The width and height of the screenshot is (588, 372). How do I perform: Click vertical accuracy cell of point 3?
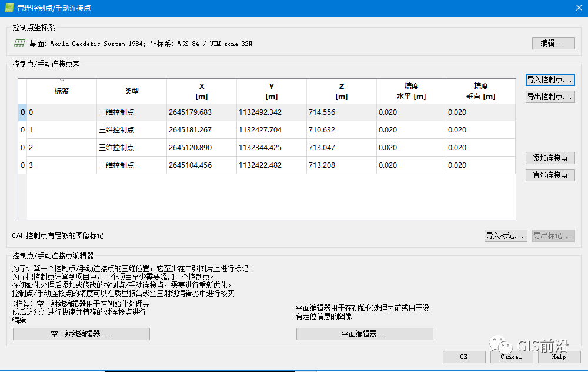tap(481, 165)
